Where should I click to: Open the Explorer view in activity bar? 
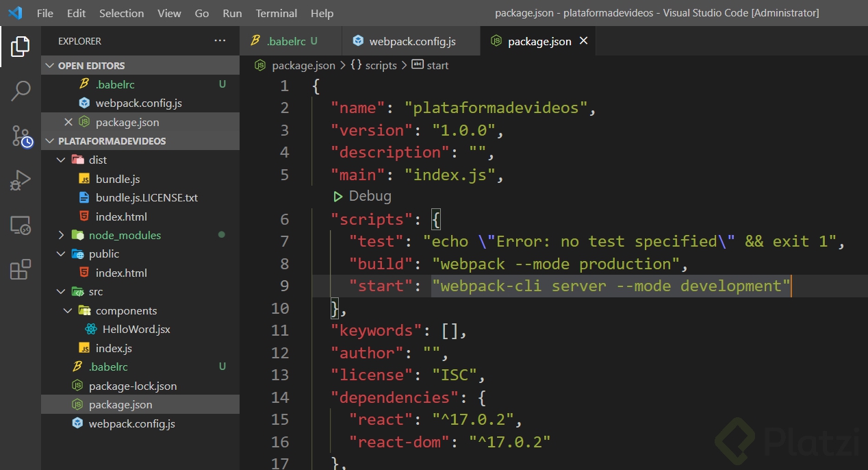(x=20, y=47)
